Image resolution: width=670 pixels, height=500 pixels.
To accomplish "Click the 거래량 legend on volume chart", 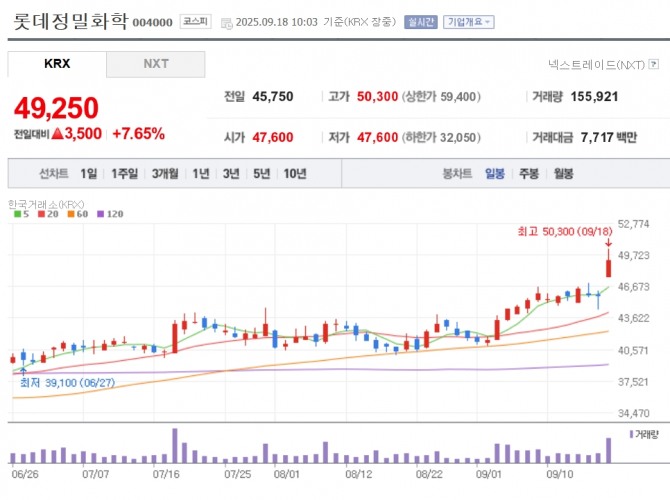I will tap(644, 434).
